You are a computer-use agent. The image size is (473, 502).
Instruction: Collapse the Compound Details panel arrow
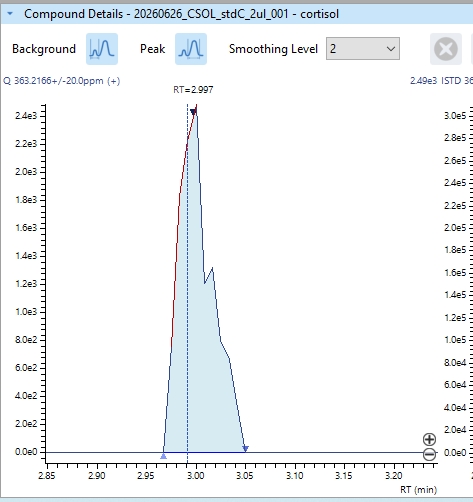point(10,14)
